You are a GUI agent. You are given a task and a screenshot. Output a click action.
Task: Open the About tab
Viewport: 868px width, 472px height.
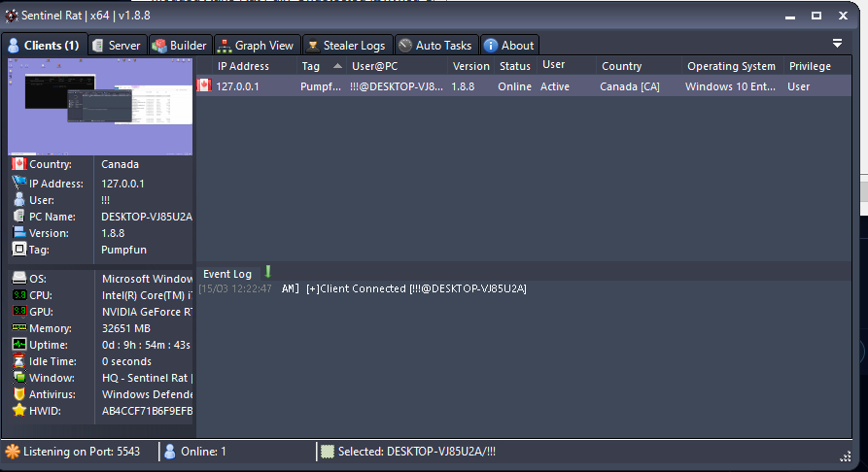508,46
